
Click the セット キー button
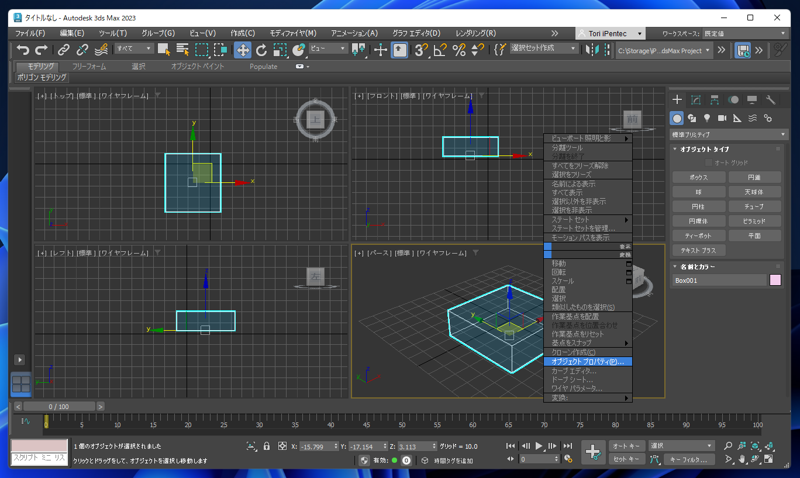click(x=626, y=459)
